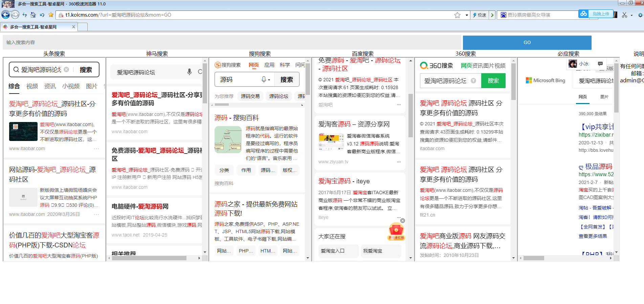Clear the Toutiao search box text
The width and height of the screenshot is (644, 304).
click(x=66, y=69)
